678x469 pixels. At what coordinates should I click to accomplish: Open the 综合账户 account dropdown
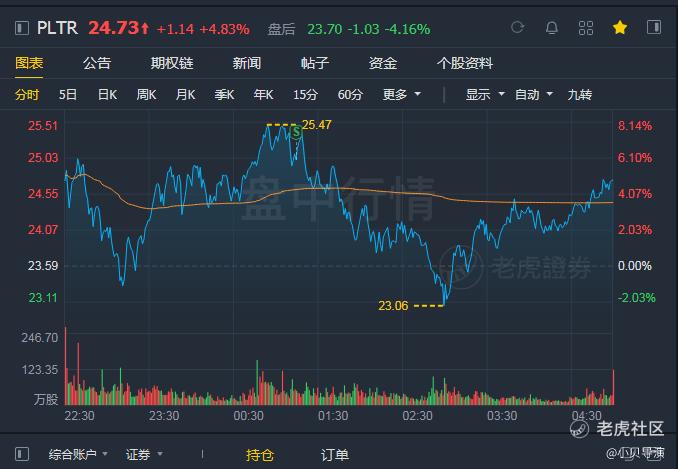click(78, 454)
